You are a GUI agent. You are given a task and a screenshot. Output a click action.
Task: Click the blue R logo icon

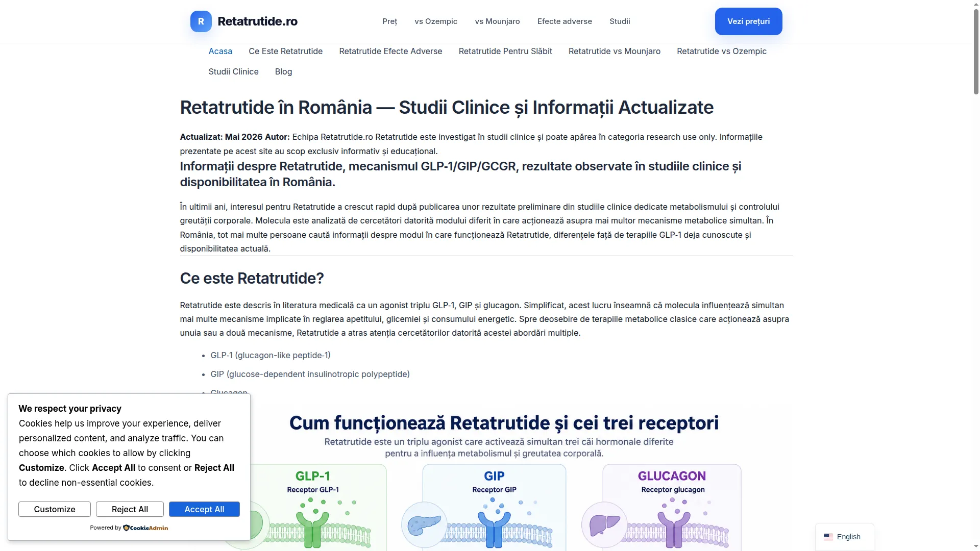pos(201,21)
